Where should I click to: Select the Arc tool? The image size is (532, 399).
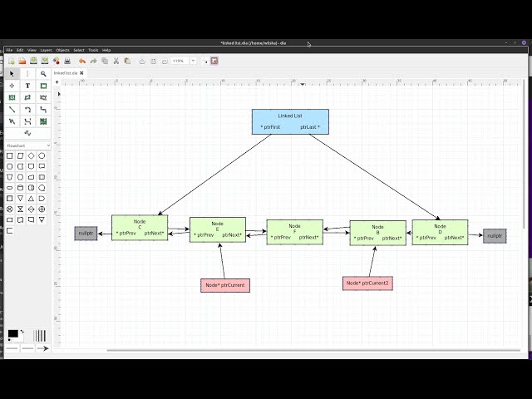click(27, 110)
